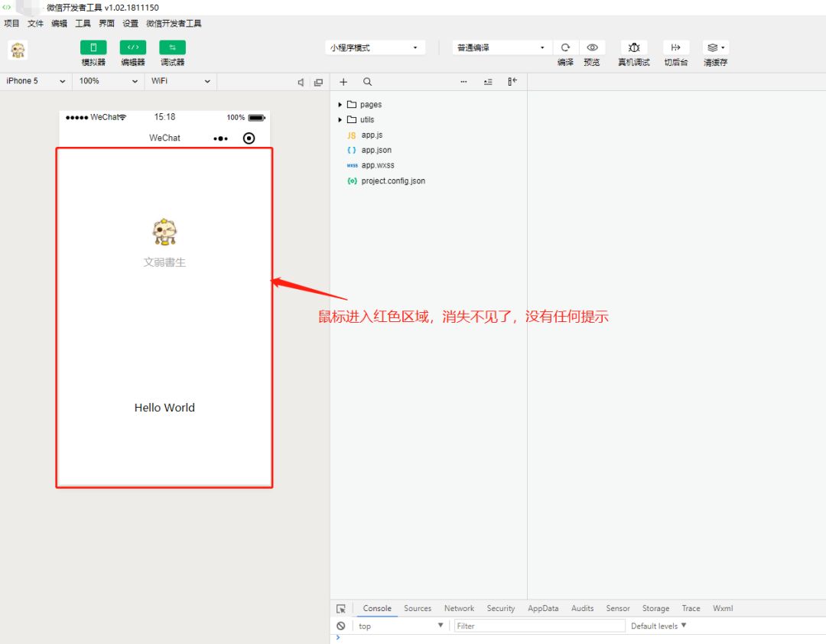Add a new file with plus icon
The image size is (826, 644).
point(343,82)
